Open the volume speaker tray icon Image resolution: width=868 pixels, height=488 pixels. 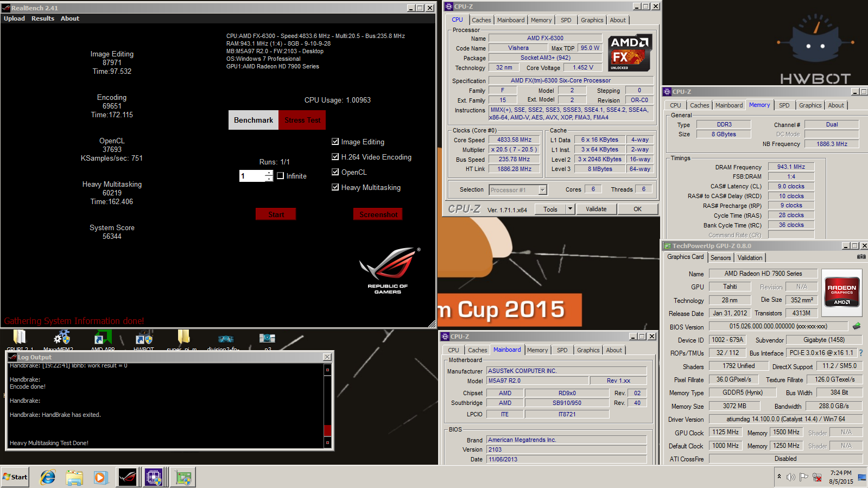[790, 477]
